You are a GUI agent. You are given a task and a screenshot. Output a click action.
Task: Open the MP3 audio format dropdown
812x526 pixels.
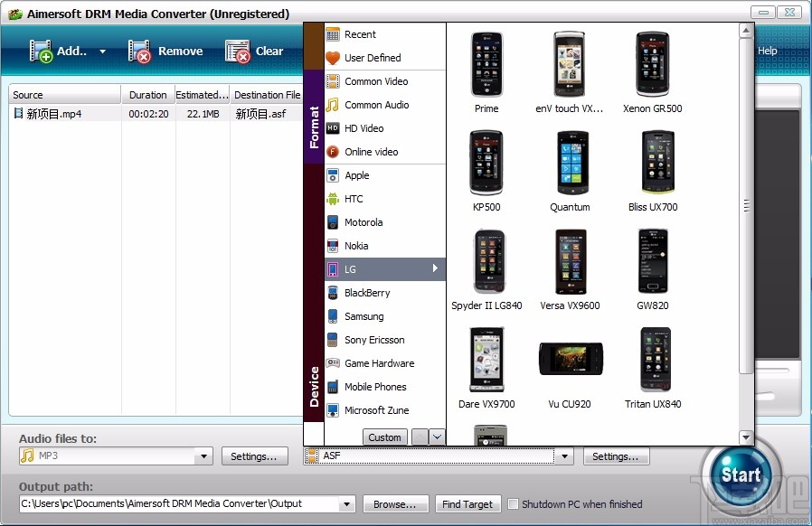click(x=203, y=456)
